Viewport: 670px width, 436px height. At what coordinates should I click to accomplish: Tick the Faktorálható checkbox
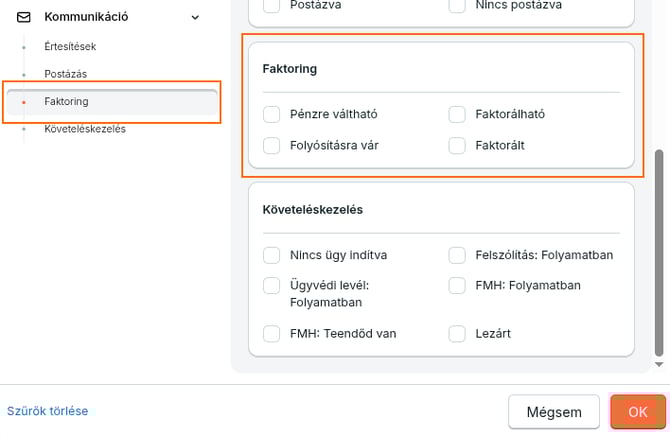pos(457,114)
